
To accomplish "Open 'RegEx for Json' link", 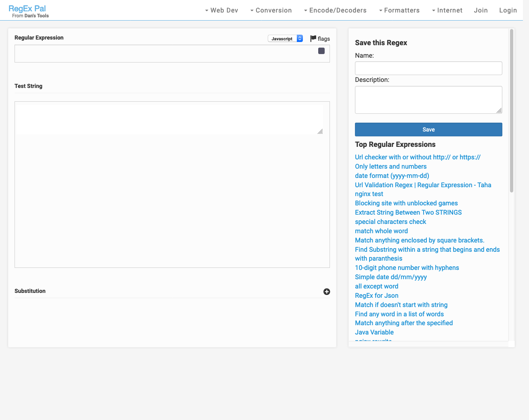I will tap(376, 296).
